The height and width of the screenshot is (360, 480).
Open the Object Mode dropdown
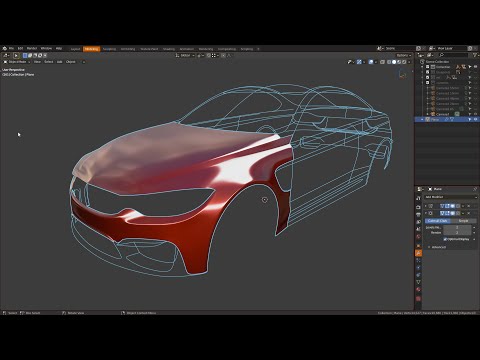pyautogui.click(x=17, y=62)
